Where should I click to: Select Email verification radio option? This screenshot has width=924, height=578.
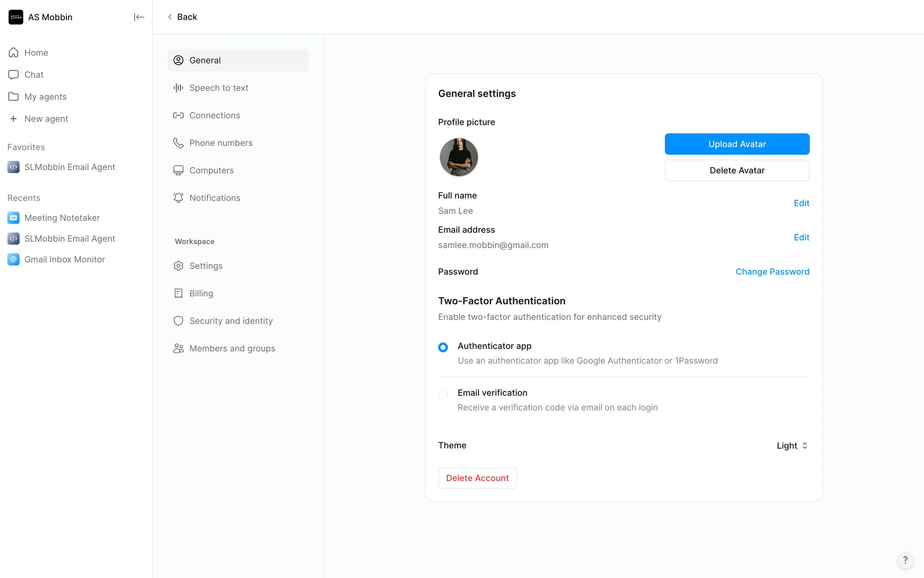pyautogui.click(x=443, y=394)
